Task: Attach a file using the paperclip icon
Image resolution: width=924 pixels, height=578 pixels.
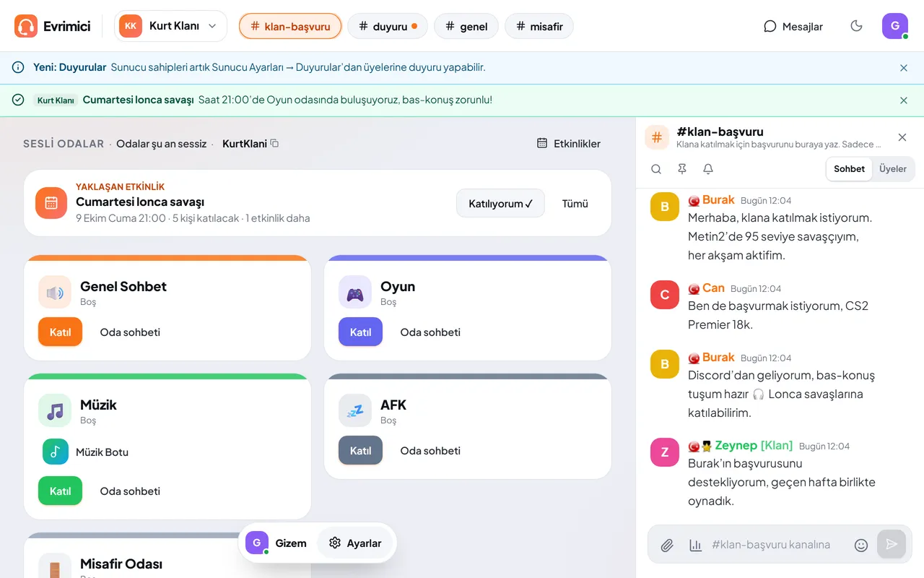Action: click(x=667, y=545)
